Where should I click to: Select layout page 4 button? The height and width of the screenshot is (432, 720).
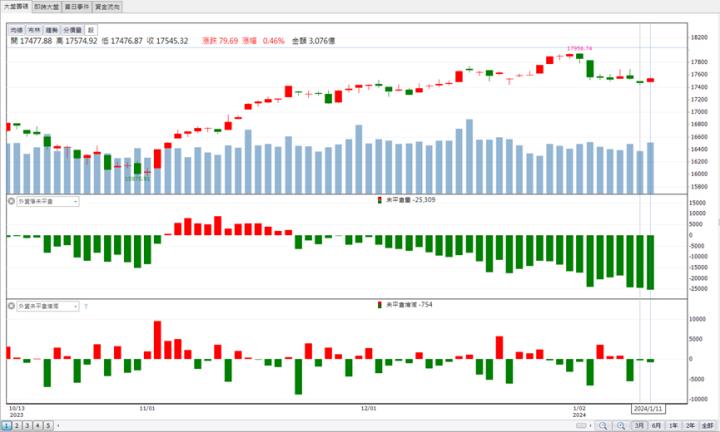click(x=38, y=426)
